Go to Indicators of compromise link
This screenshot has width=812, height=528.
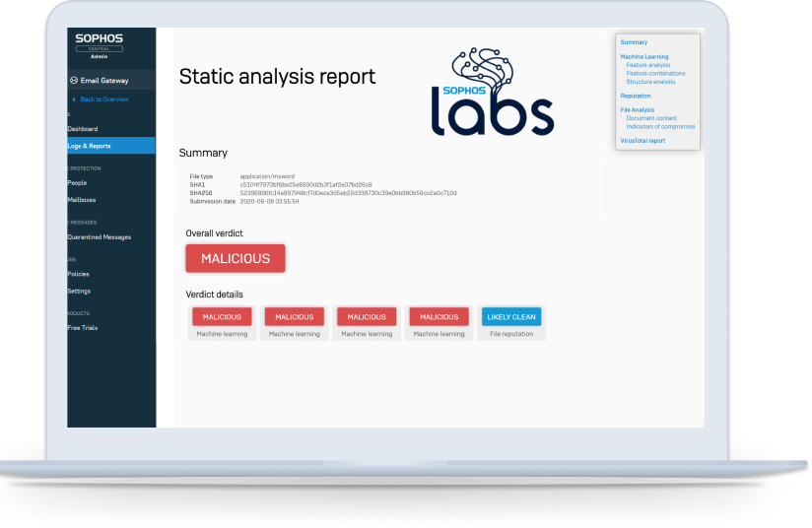click(x=660, y=126)
